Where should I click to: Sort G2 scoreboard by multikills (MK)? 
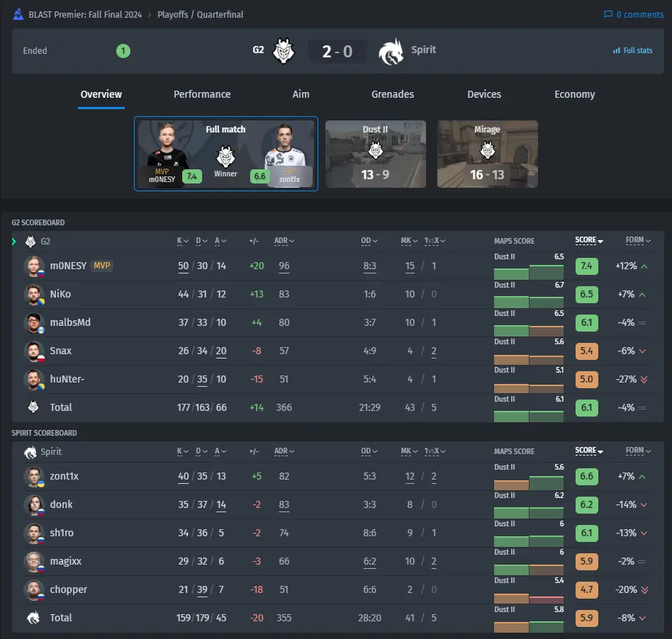(x=409, y=241)
